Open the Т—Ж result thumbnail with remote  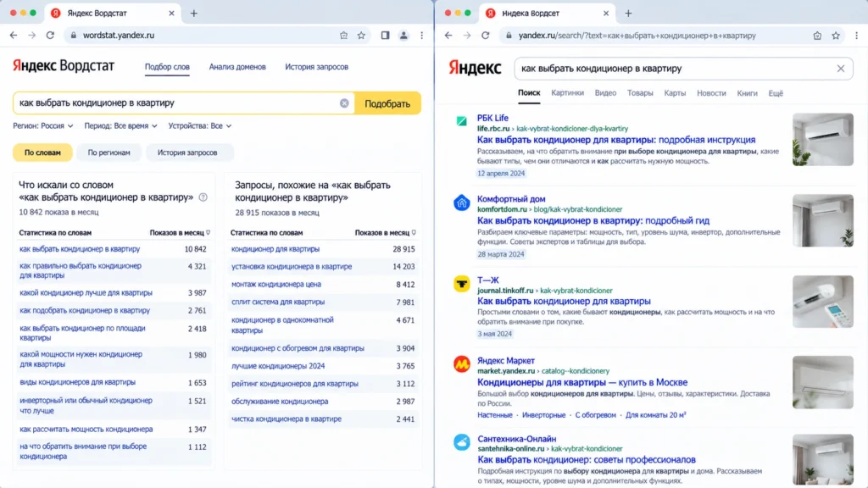pyautogui.click(x=822, y=302)
